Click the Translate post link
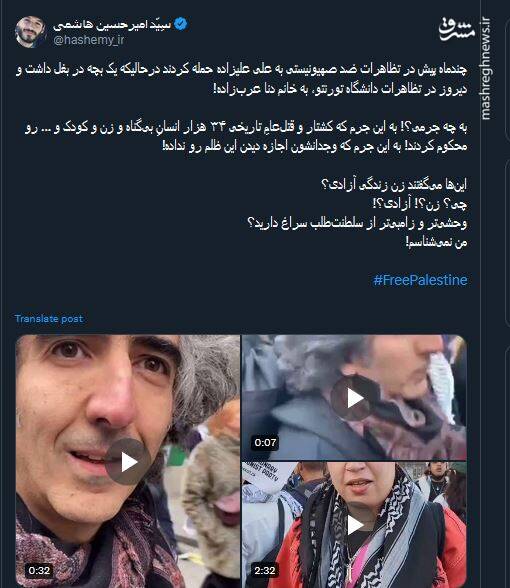510x588 pixels. 49,319
